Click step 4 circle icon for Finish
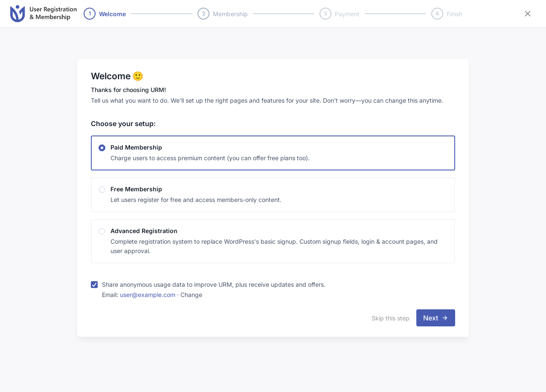This screenshot has width=546, height=392. (437, 14)
